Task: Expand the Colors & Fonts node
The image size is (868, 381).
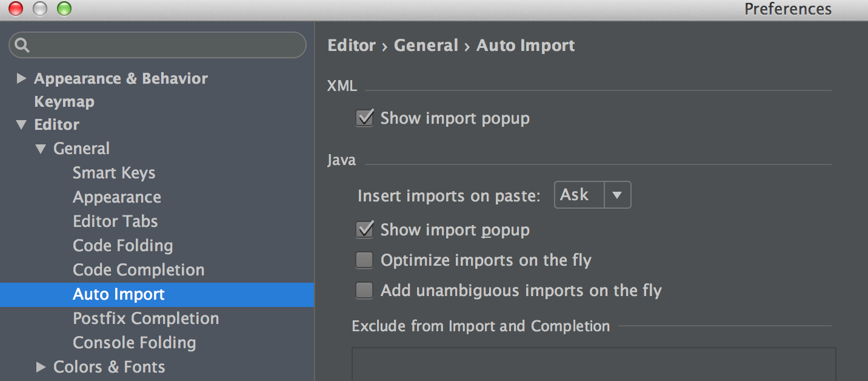Action: coord(41,366)
